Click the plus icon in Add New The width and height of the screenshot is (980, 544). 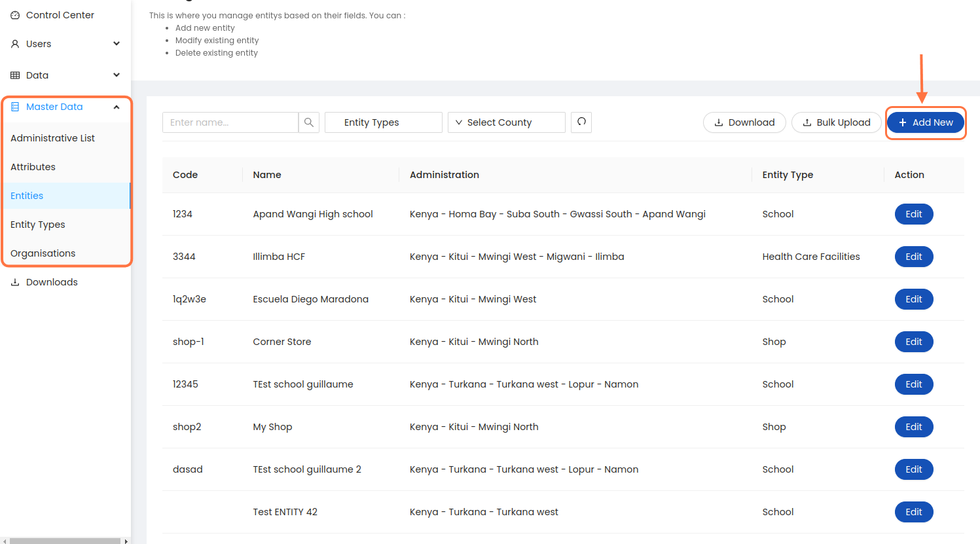click(903, 122)
